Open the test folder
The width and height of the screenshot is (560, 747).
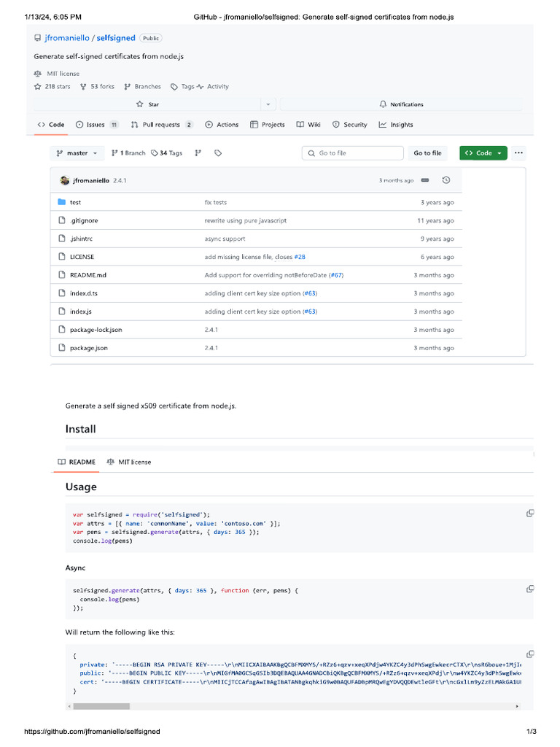click(x=75, y=202)
